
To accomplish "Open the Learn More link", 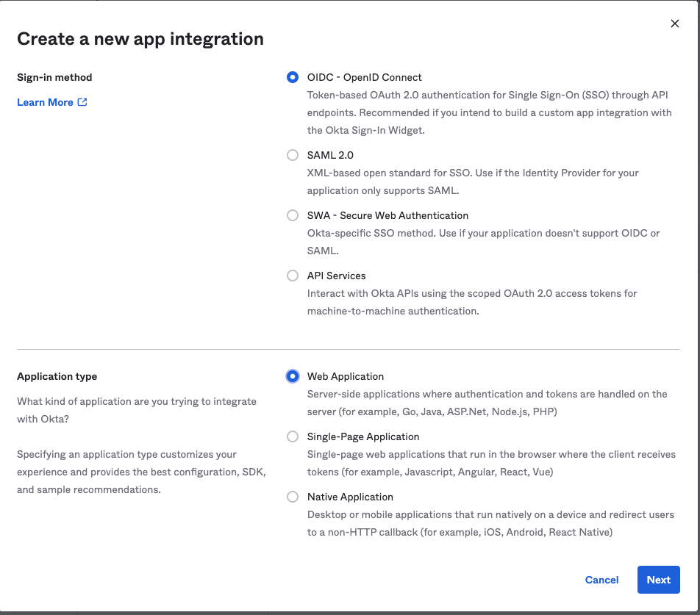I will pos(51,102).
